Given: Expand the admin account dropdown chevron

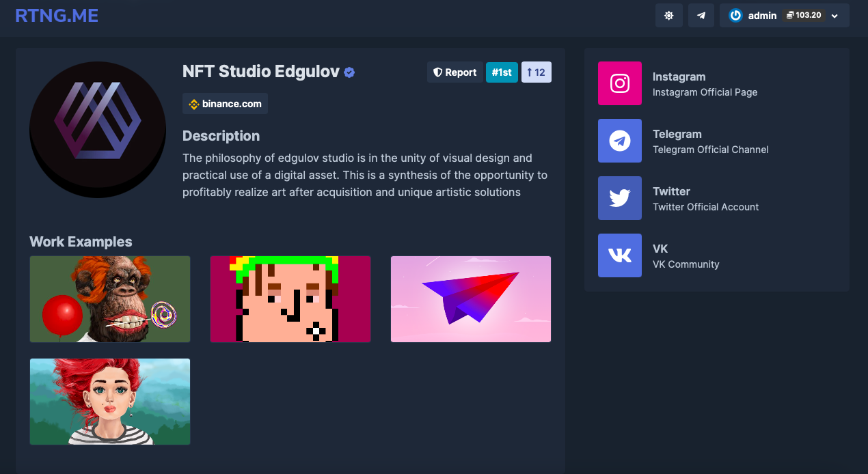Looking at the screenshot, I should [835, 15].
